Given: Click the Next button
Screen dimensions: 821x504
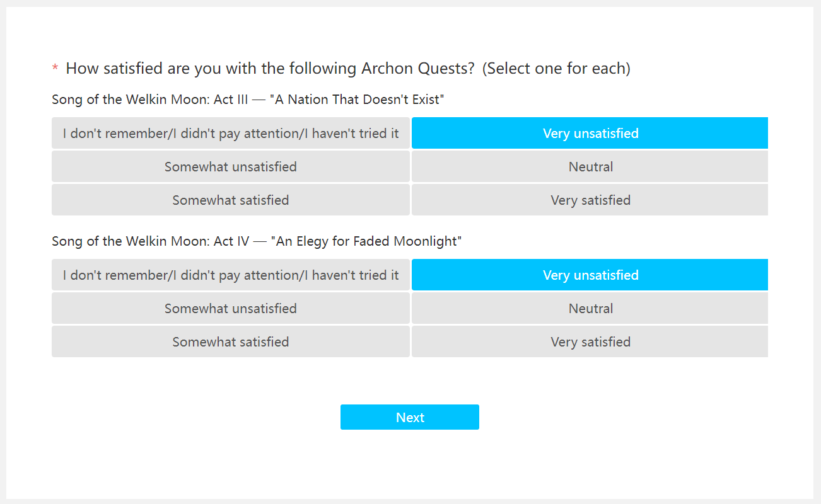Looking at the screenshot, I should coord(410,417).
